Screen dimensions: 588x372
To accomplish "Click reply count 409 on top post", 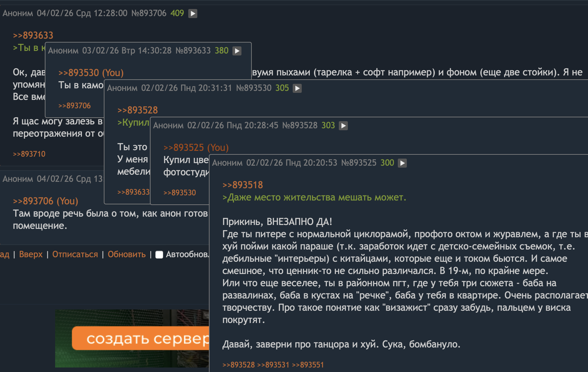I will pos(177,13).
